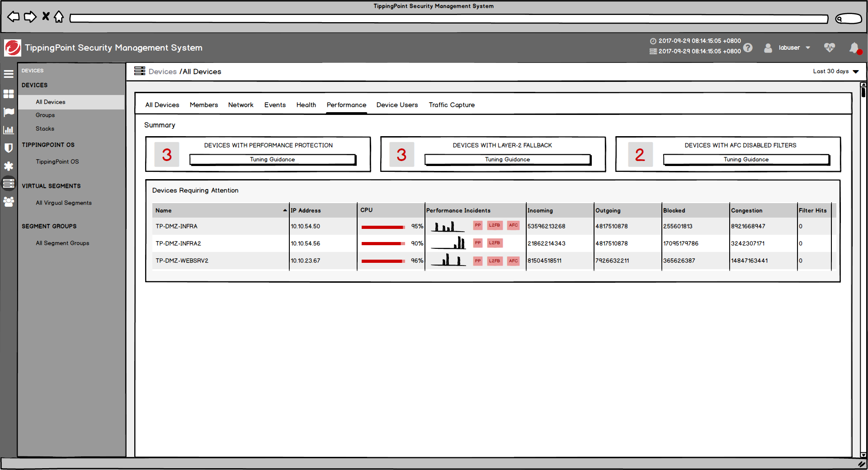This screenshot has height=470, width=868.
Task: Select Stacks in sidebar
Action: click(x=45, y=128)
